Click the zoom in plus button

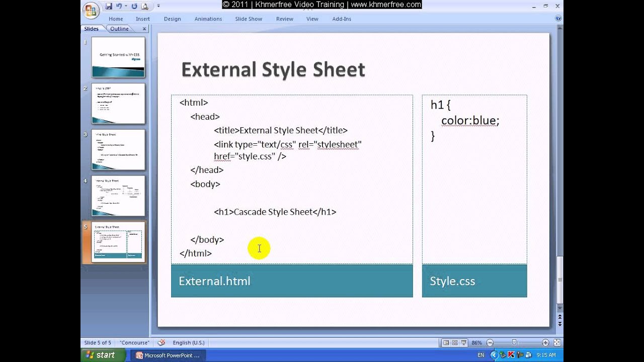pos(545,343)
